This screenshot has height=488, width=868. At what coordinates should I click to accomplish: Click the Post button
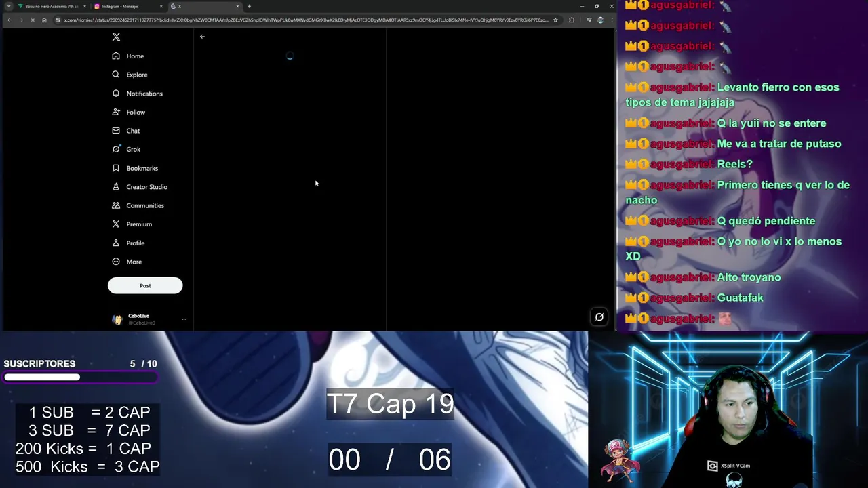pyautogui.click(x=145, y=285)
